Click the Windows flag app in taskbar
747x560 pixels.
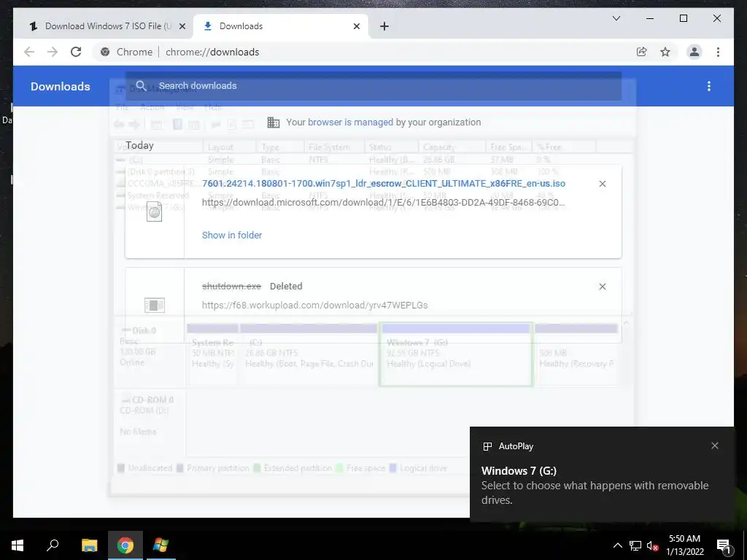(x=160, y=545)
